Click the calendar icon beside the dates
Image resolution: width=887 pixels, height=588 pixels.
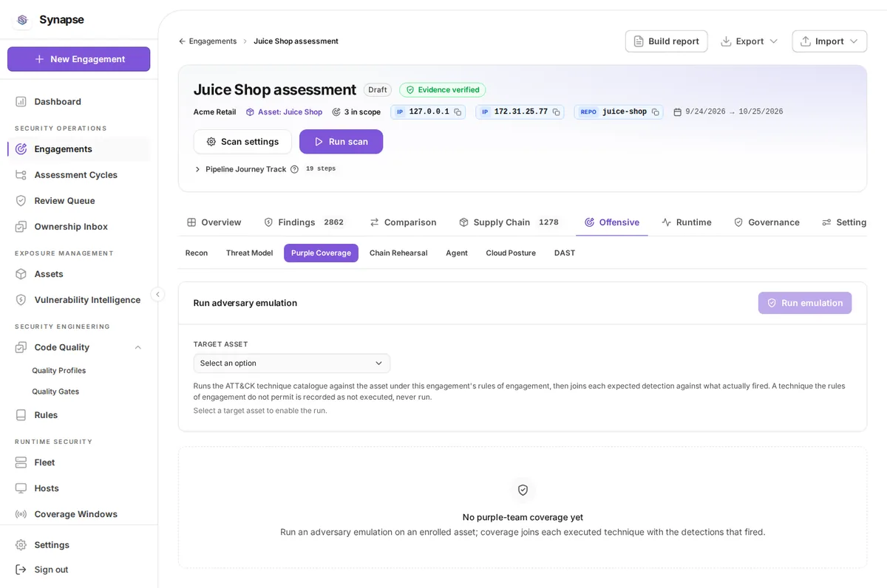click(677, 112)
